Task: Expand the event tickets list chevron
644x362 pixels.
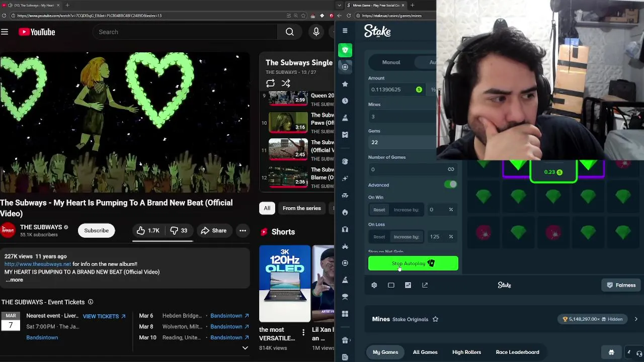Action: pyautogui.click(x=245, y=348)
